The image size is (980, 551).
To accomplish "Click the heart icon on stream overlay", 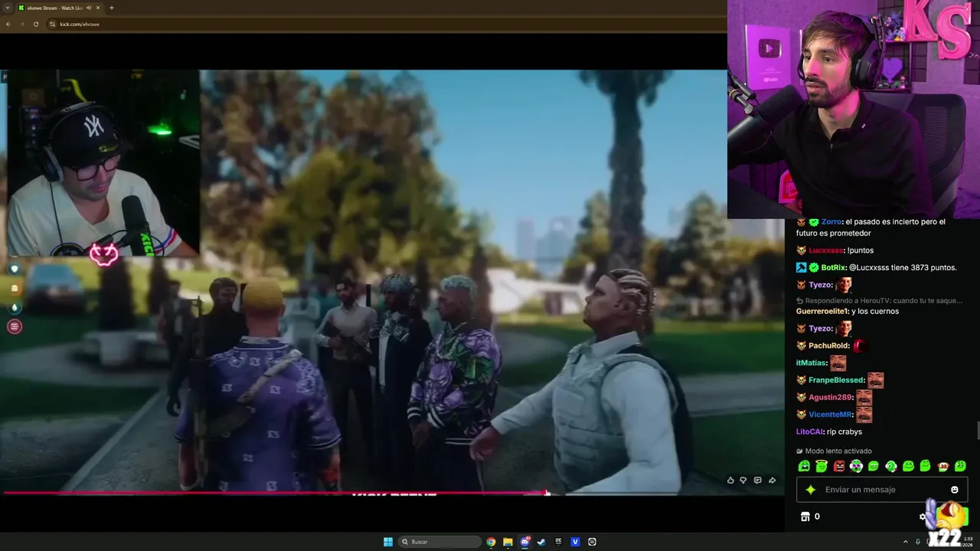I will [14, 269].
